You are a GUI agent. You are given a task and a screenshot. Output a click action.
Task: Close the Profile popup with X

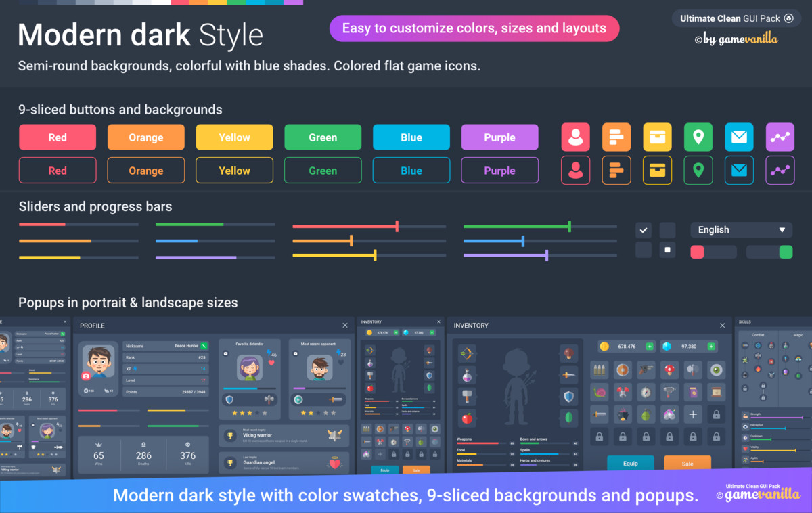coord(345,326)
